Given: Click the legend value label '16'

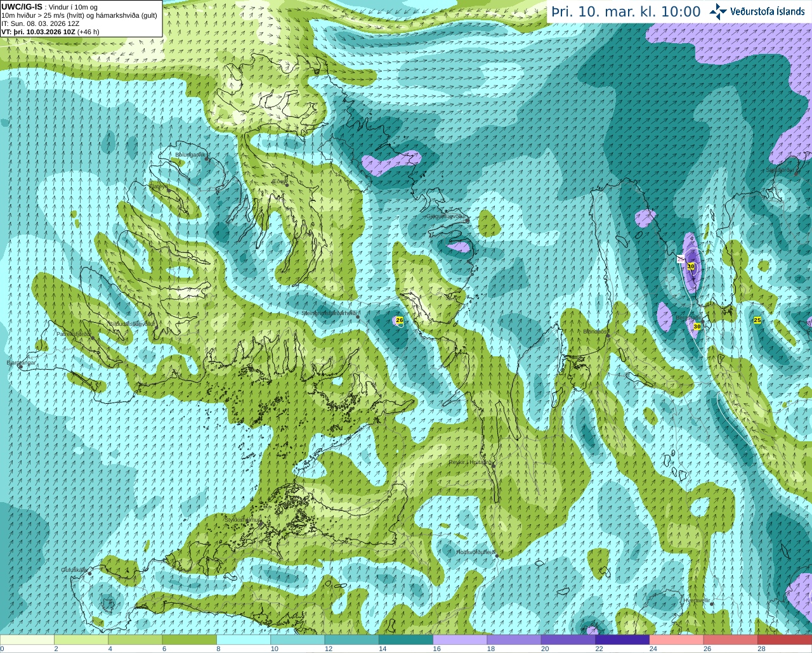Looking at the screenshot, I should [x=436, y=649].
